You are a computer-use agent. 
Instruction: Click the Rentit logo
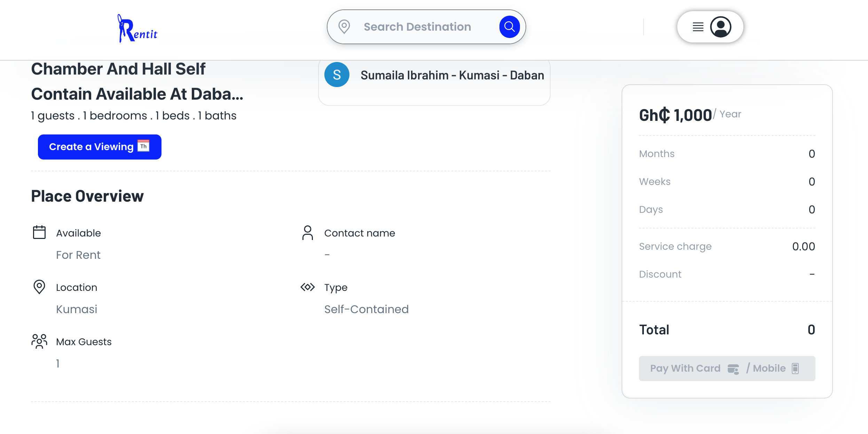coord(137,29)
